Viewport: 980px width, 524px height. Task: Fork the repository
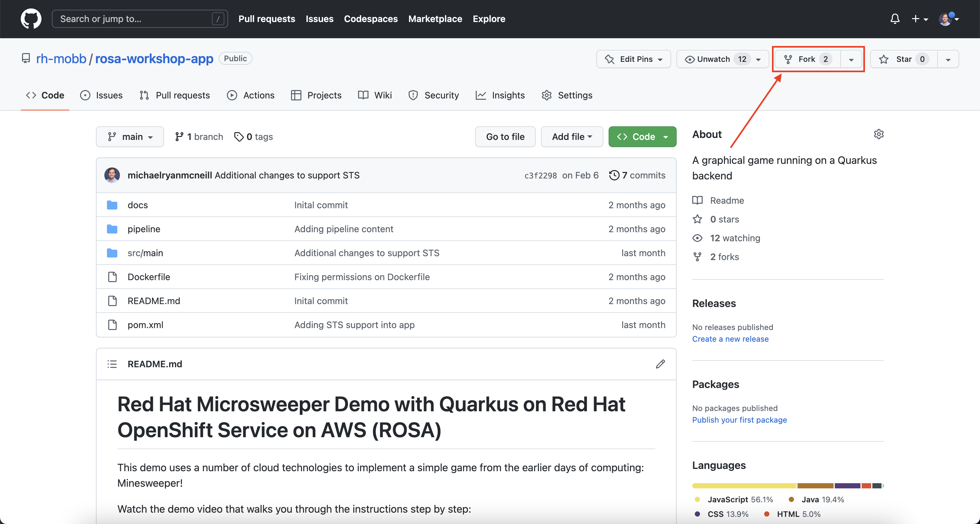(x=808, y=59)
